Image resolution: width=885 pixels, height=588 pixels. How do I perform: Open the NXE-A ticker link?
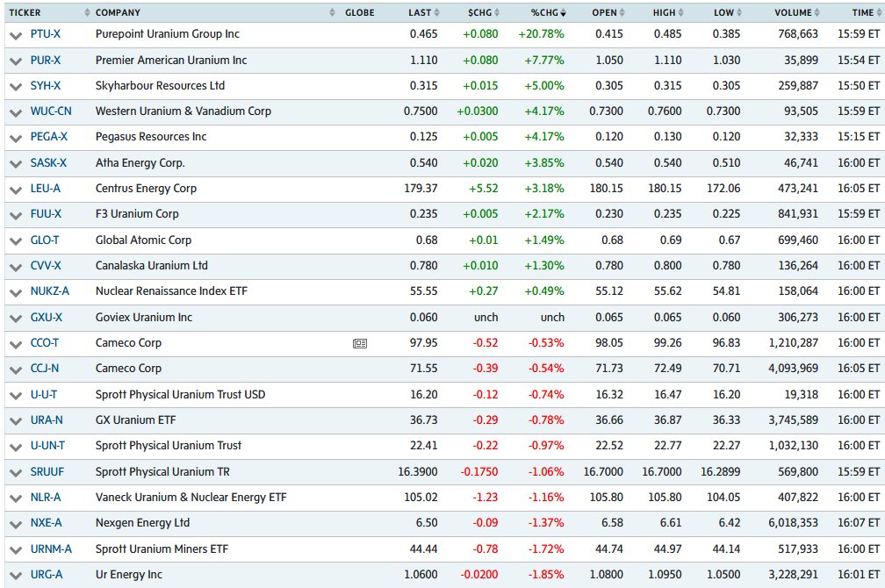pos(46,522)
